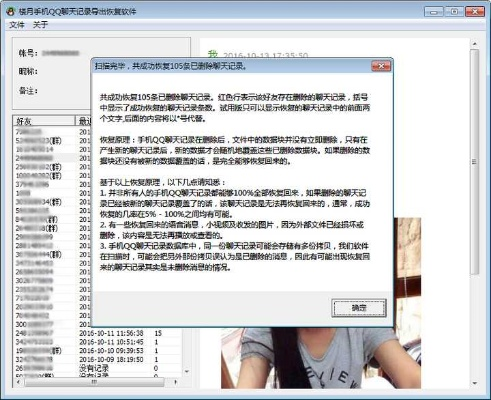Click the QQ penguin icon in the title bar

coord(10,11)
